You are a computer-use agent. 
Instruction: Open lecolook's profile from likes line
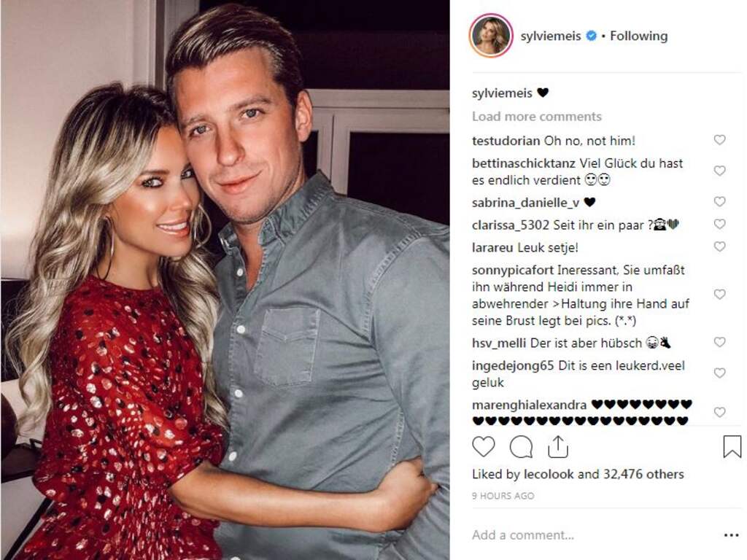click(549, 474)
